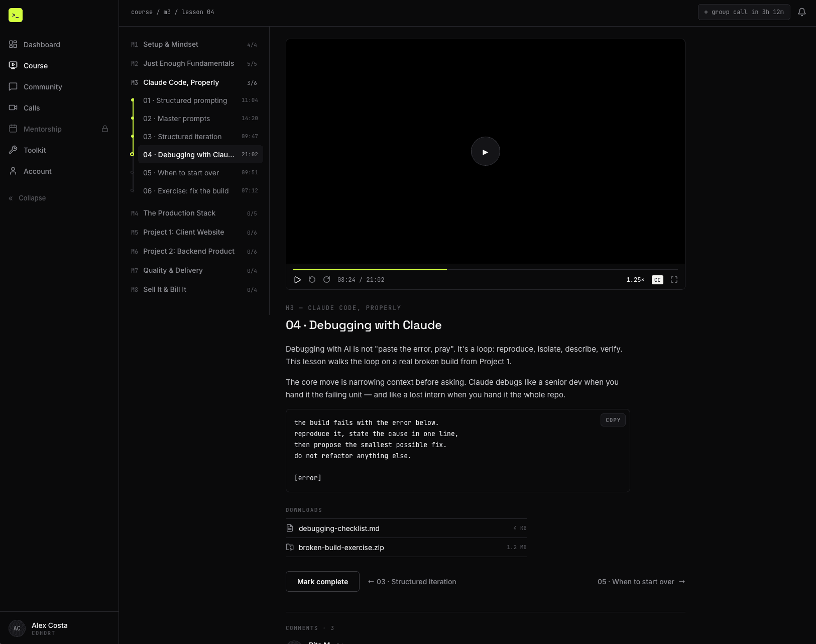Download broken-build-exercise.zip
The width and height of the screenshot is (816, 644).
pos(406,548)
